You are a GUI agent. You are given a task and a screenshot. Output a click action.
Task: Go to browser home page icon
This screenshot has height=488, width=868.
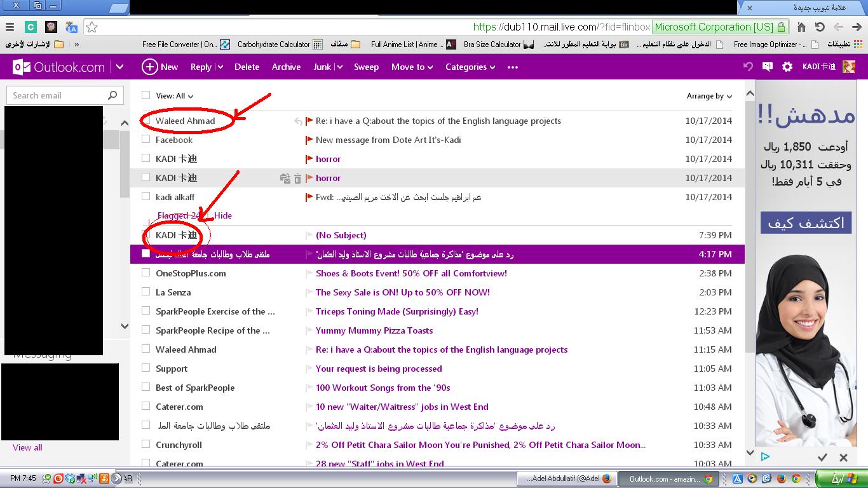coord(801,27)
